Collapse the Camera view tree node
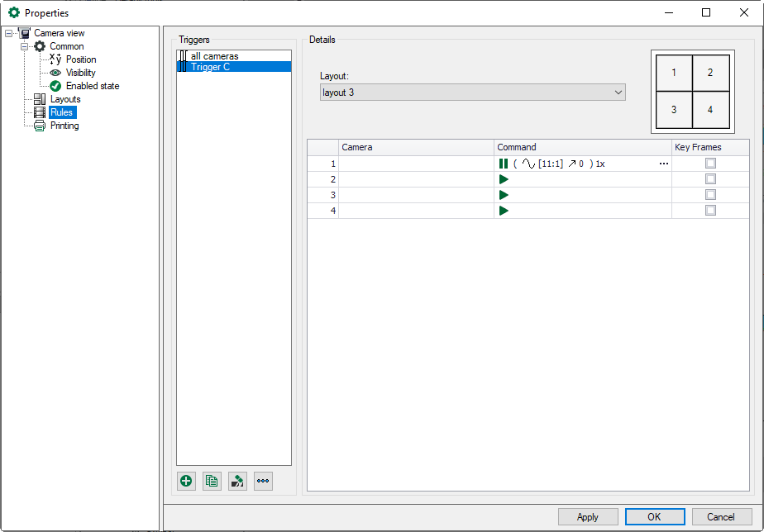The height and width of the screenshot is (532, 764). [x=9, y=33]
